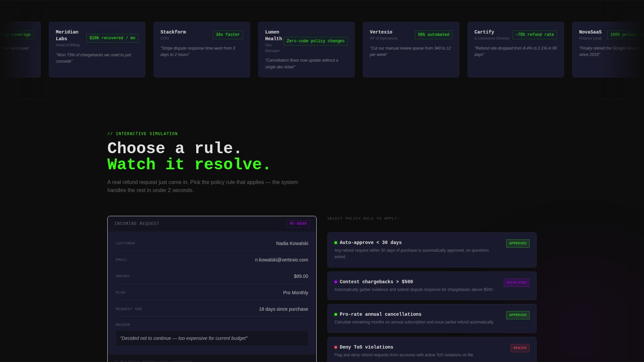
Task: Click the "Watch it resolve." heading
Action: pyautogui.click(x=189, y=165)
